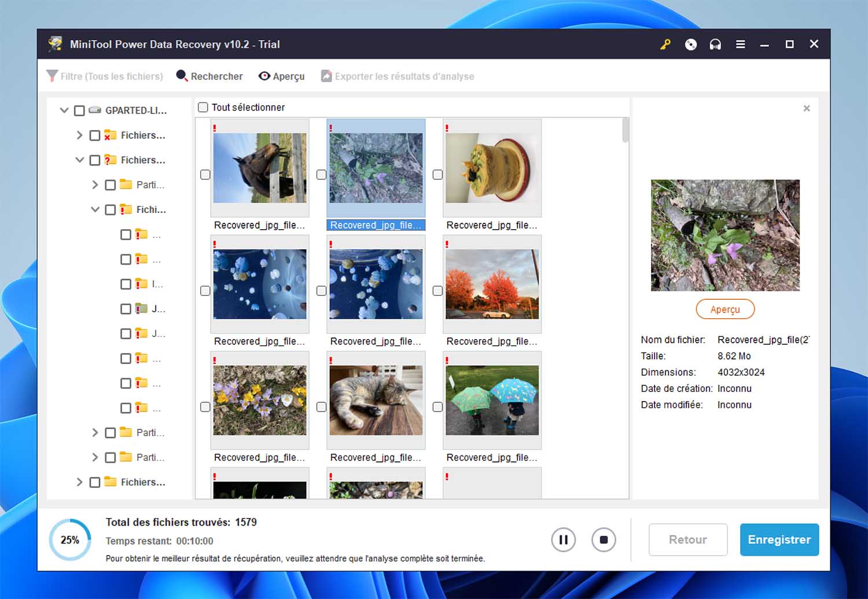Screen dimensions: 868x599
Task: Click the greenish J... folder icon
Action: coord(141,308)
